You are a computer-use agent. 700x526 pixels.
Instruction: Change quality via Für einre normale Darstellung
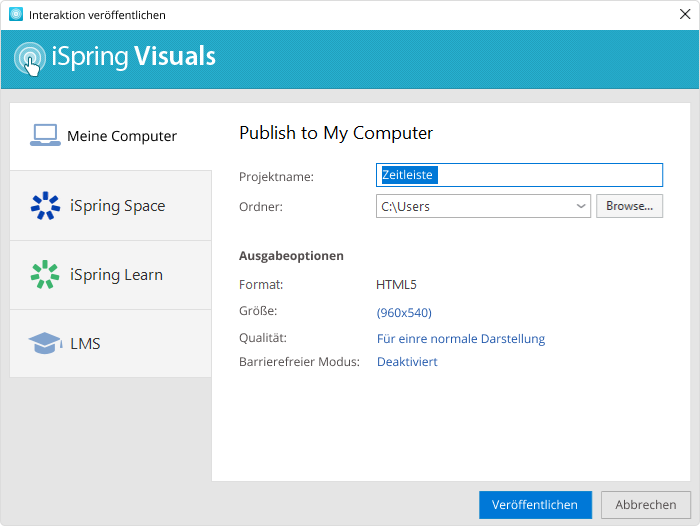(x=461, y=338)
